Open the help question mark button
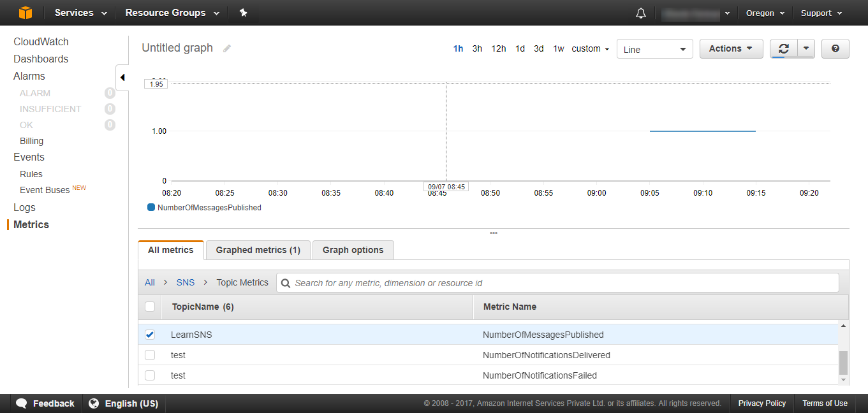The height and width of the screenshot is (413, 868). pos(835,48)
